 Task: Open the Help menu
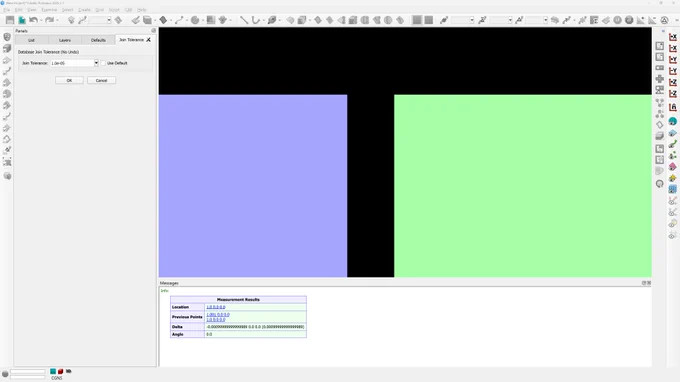(x=142, y=10)
